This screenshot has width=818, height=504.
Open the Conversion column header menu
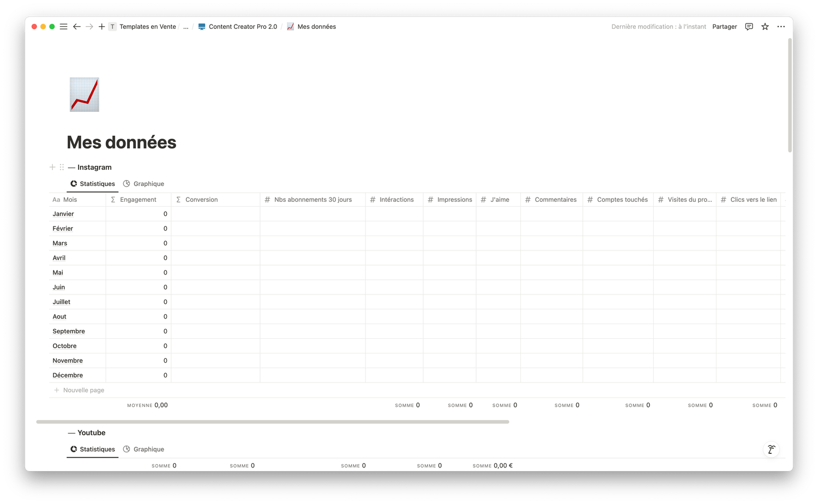(215, 200)
